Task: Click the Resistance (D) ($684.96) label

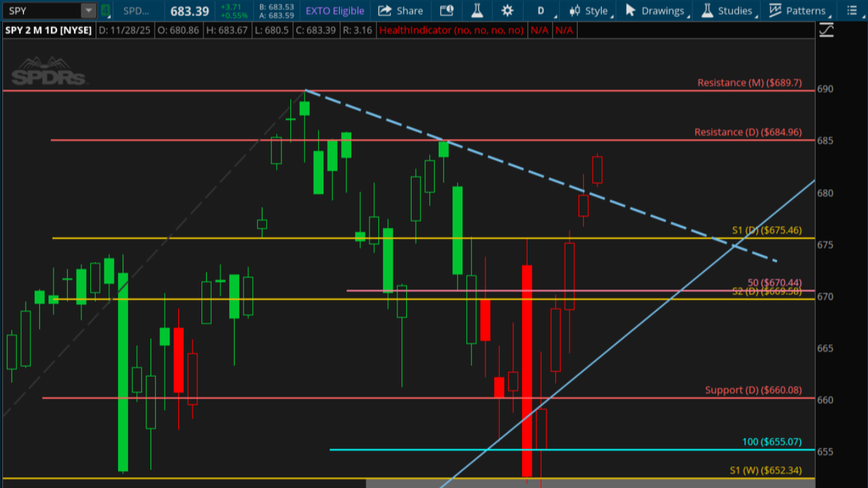Action: click(x=748, y=132)
